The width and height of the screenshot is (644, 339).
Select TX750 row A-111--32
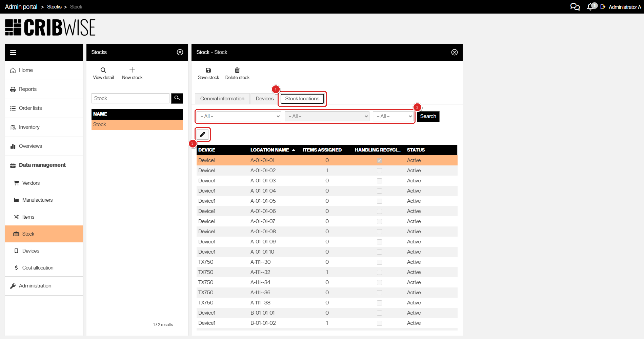pos(327,272)
